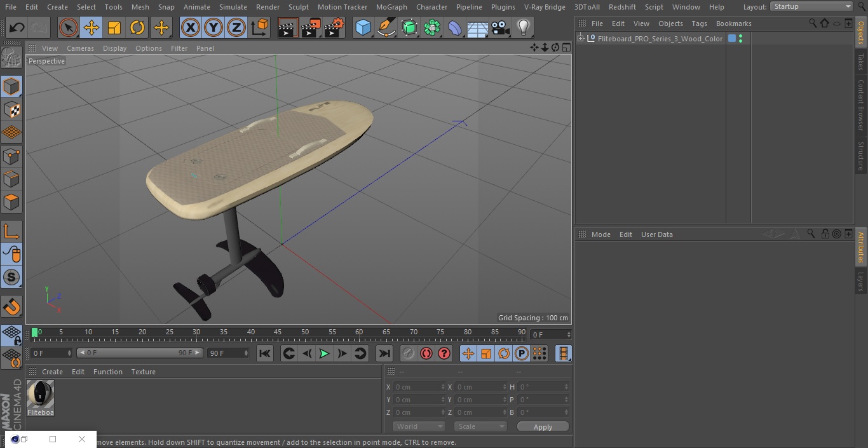The width and height of the screenshot is (868, 448).
Task: Toggle X axis lock
Action: click(191, 27)
